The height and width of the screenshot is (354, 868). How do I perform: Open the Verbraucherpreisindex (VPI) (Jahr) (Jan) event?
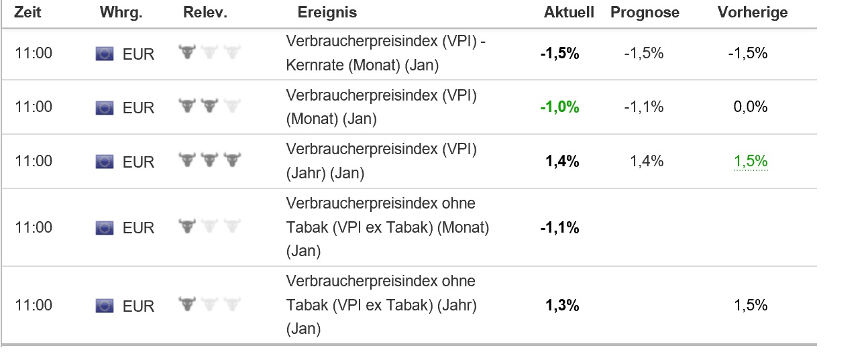[x=381, y=161]
